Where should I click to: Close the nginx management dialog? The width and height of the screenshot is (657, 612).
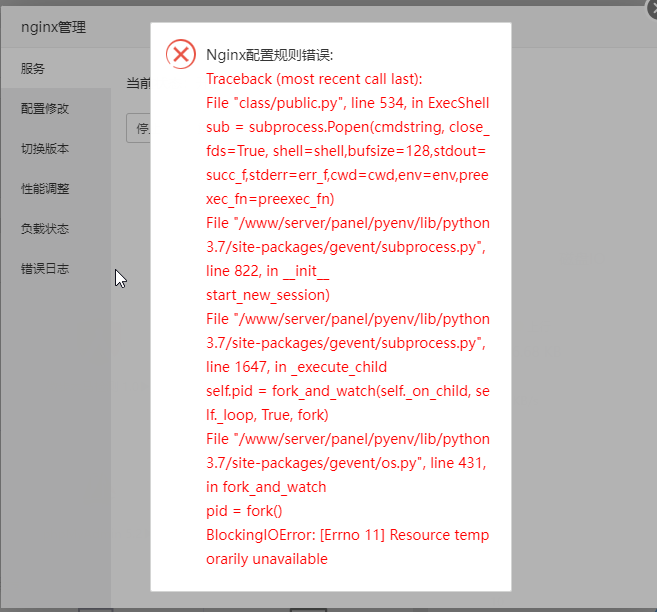(x=652, y=9)
